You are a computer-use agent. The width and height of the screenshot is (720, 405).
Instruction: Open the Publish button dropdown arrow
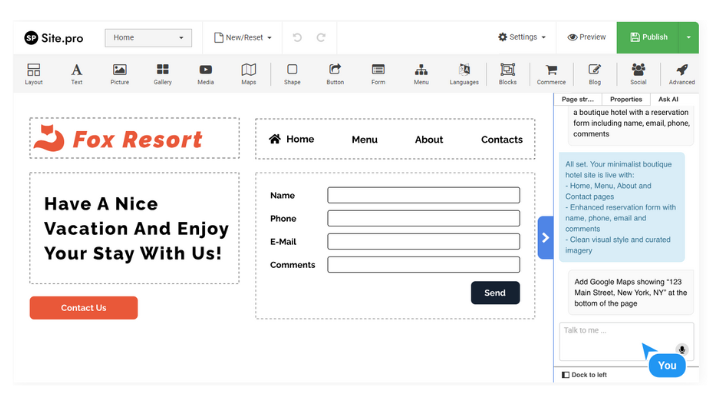pyautogui.click(x=688, y=37)
